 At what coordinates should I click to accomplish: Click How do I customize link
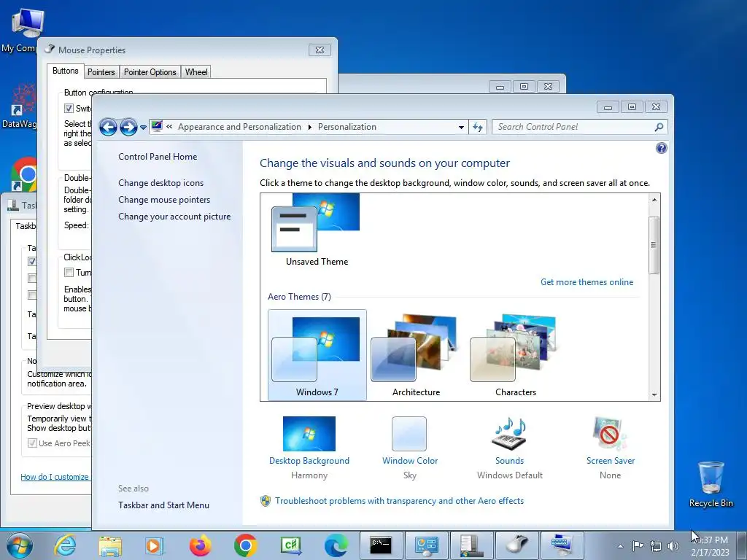54,477
